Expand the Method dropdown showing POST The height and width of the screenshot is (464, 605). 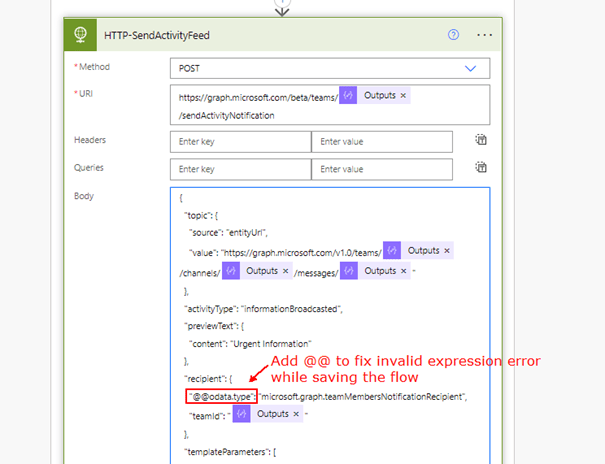click(470, 68)
